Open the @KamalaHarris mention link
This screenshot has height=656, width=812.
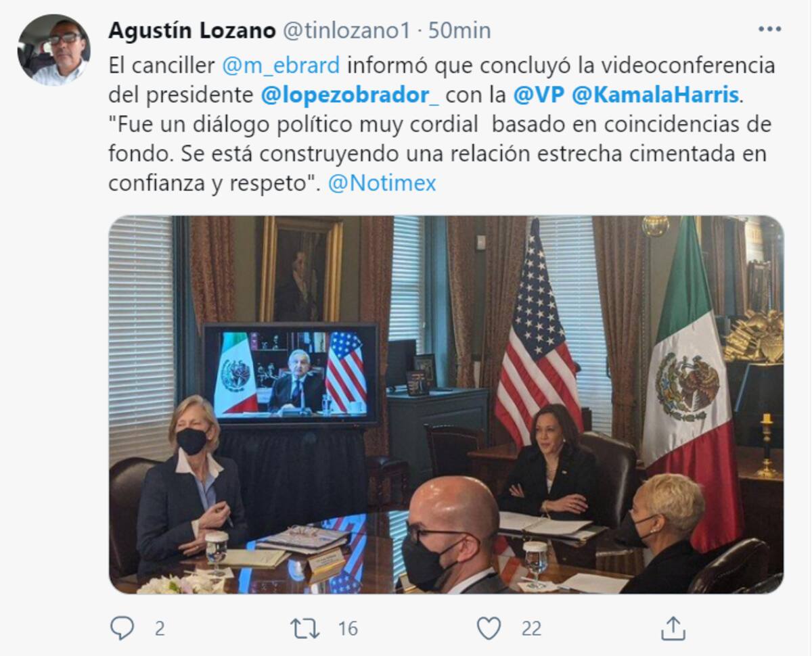[x=655, y=95]
